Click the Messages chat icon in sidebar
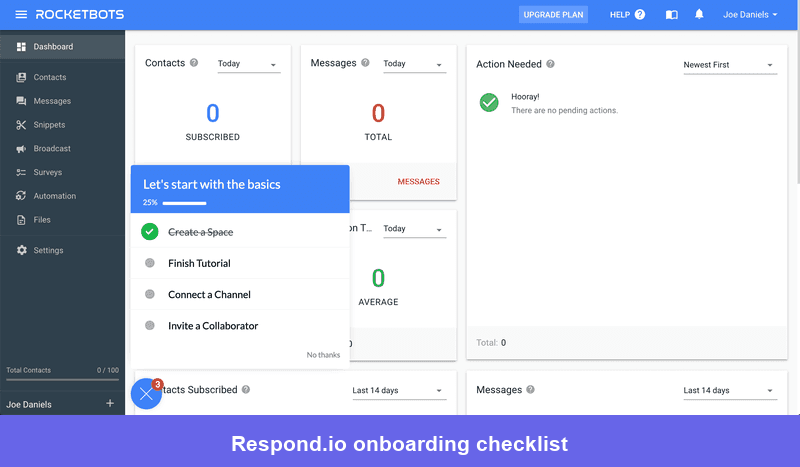Image resolution: width=800 pixels, height=467 pixels. [21, 101]
